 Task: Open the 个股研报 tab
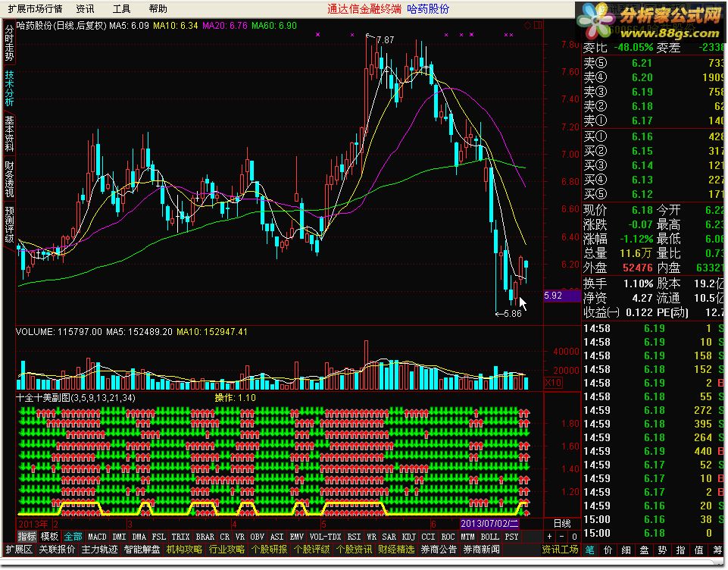pyautogui.click(x=269, y=550)
